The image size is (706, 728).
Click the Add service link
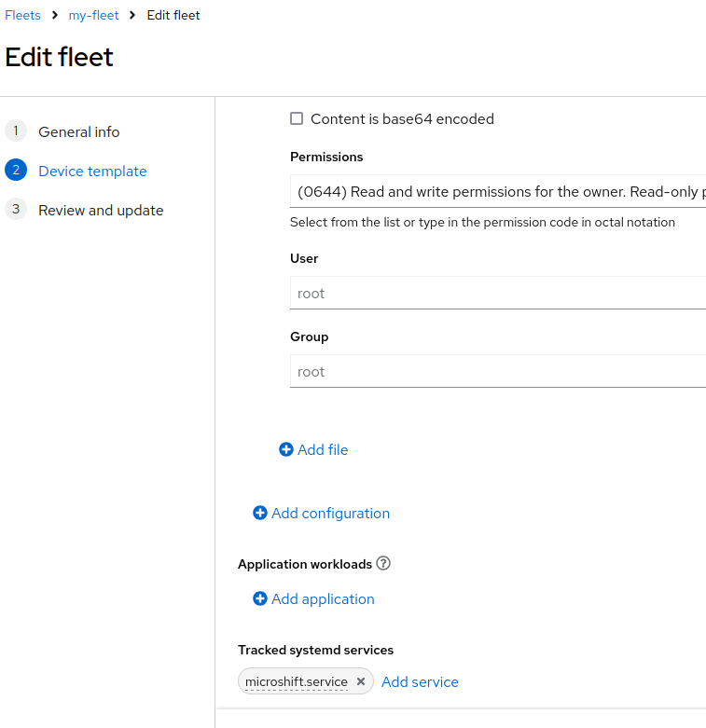pos(420,682)
